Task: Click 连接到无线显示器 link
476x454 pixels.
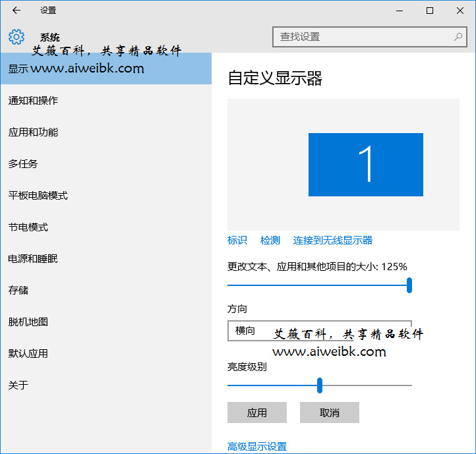Action: pos(333,241)
